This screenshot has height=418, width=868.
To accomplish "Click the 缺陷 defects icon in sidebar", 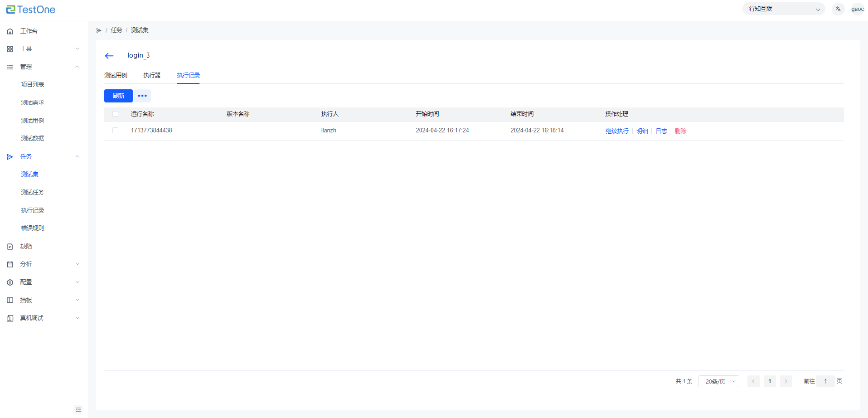I will coord(10,247).
